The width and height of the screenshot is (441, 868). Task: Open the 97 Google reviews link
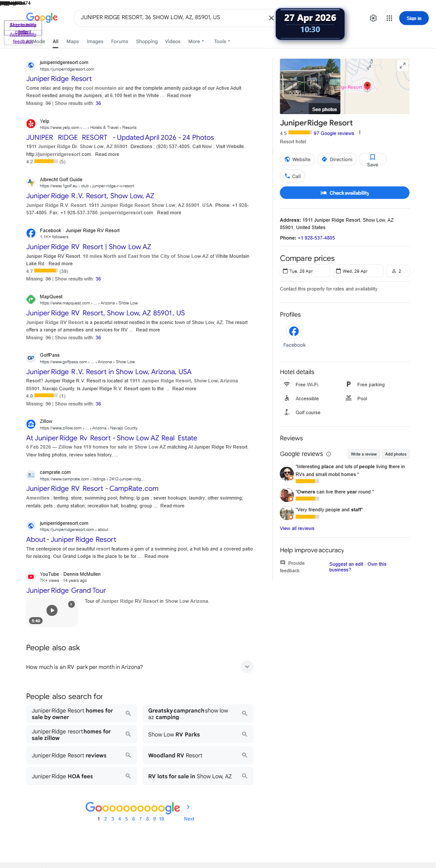[x=334, y=133]
